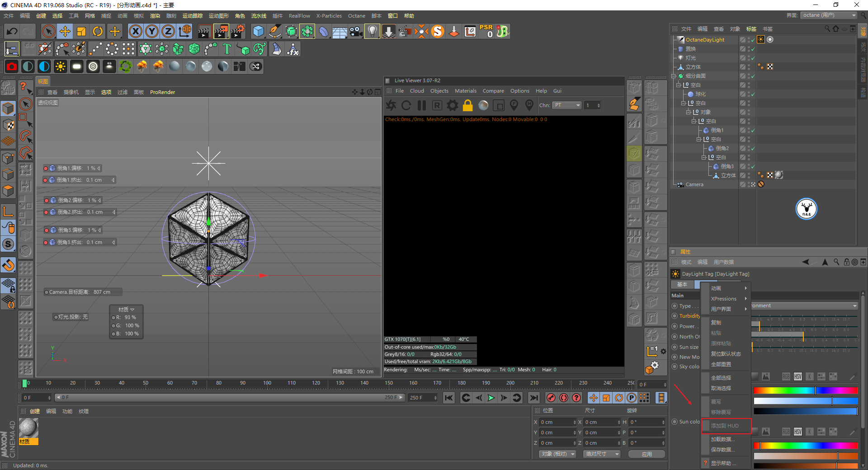The width and height of the screenshot is (868, 470).
Task: Open the Chn PT channel dropdown
Action: [x=567, y=105]
